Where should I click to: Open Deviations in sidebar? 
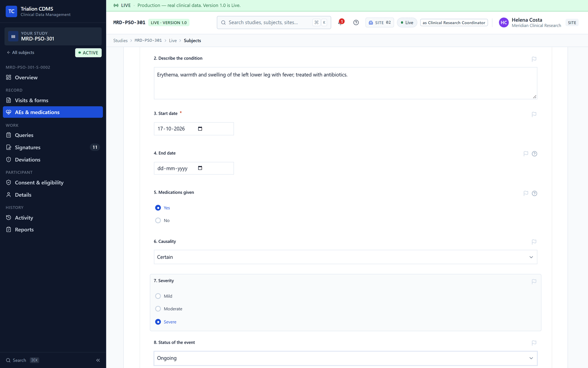(53, 160)
